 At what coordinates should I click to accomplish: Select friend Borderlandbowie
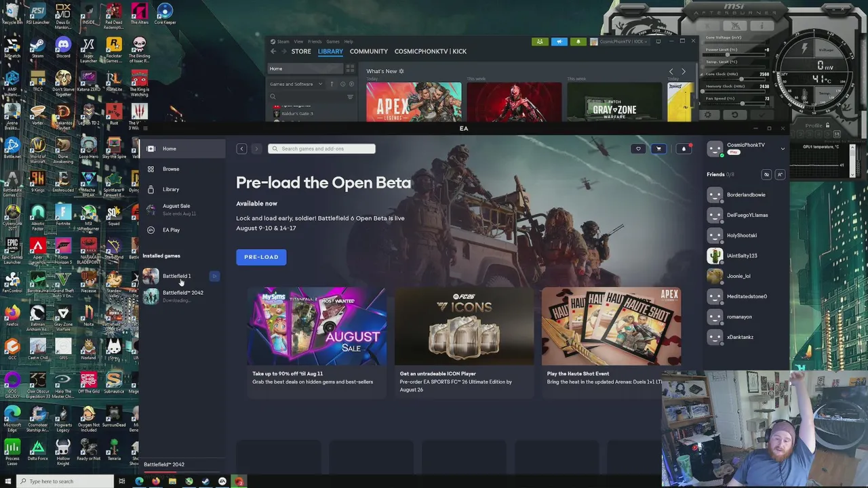coord(745,195)
